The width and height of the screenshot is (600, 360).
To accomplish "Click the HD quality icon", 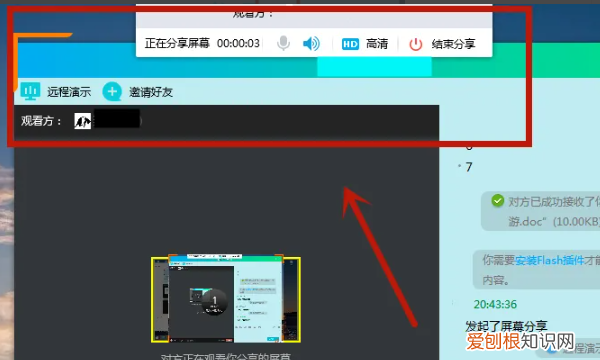I will [x=350, y=44].
